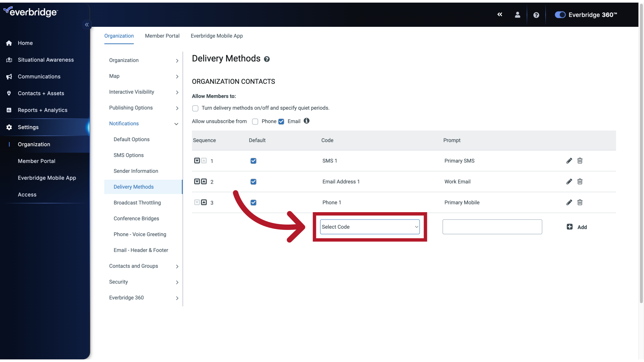Click the collapse navigation chevron icon
This screenshot has height=362, width=644.
(x=87, y=24)
